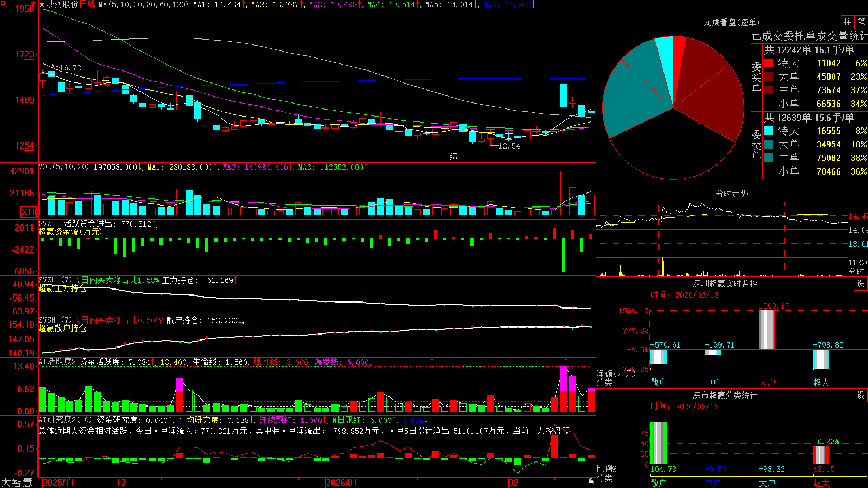Click the red 大户 category label in 实时监控
This screenshot has height=488, width=868.
click(767, 382)
